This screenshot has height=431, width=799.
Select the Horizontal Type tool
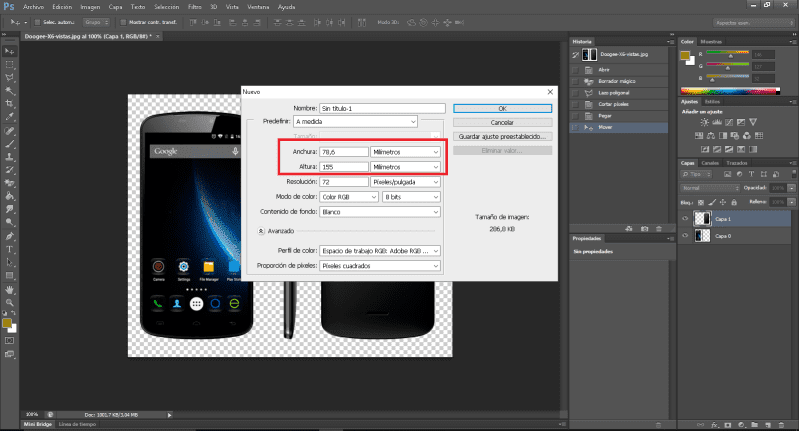pyautogui.click(x=9, y=250)
